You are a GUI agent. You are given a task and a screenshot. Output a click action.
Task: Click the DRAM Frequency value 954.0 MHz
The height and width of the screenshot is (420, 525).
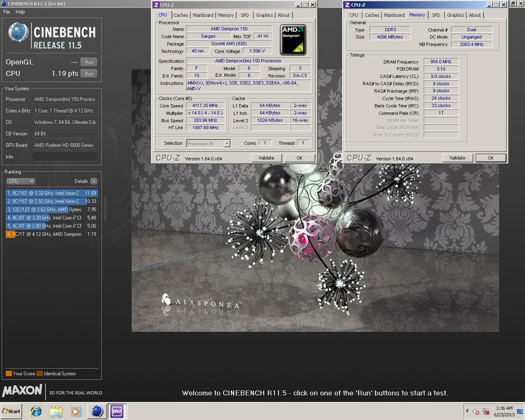pos(441,62)
